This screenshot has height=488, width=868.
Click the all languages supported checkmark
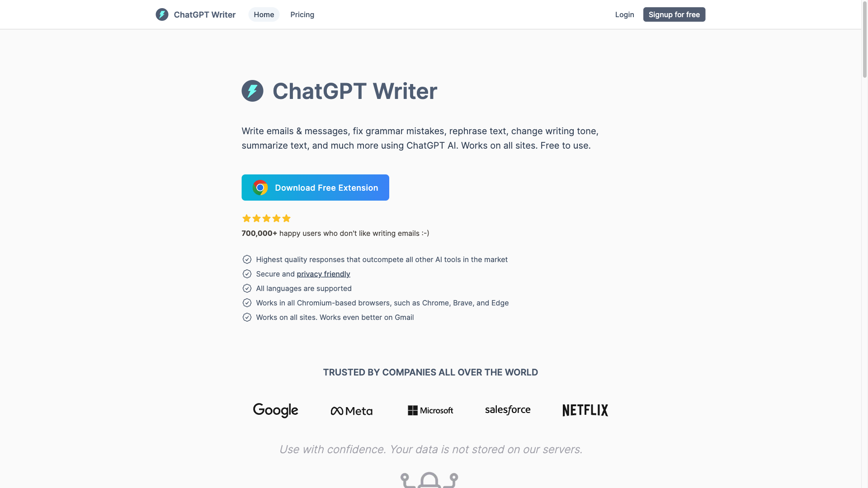(x=246, y=288)
